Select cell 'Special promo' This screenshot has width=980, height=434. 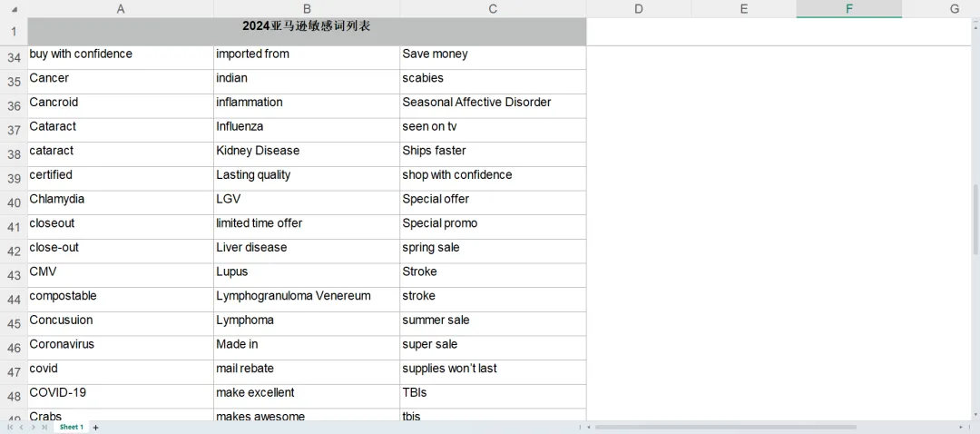[493, 227]
